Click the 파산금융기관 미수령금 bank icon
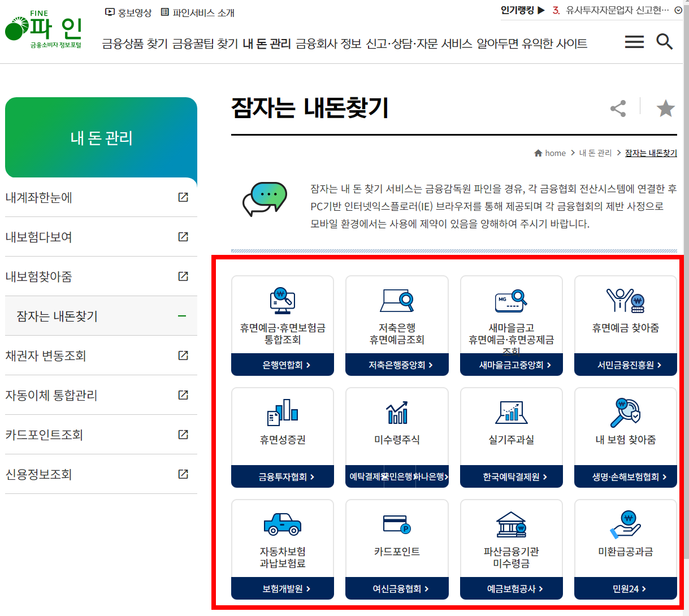 tap(511, 524)
